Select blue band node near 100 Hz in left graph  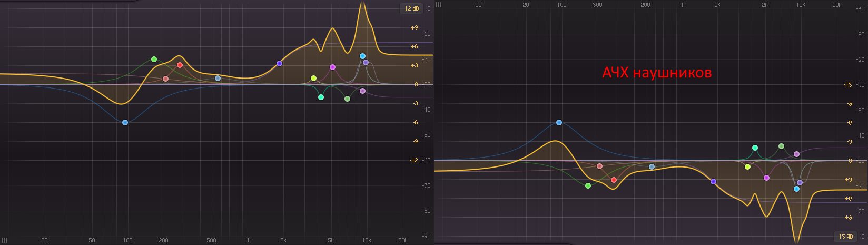coord(125,122)
